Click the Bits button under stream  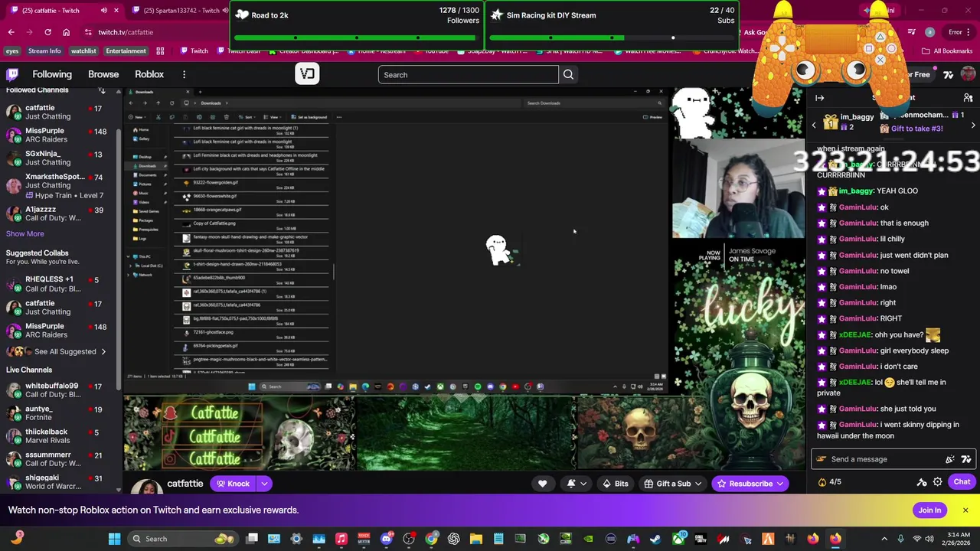[x=615, y=484]
